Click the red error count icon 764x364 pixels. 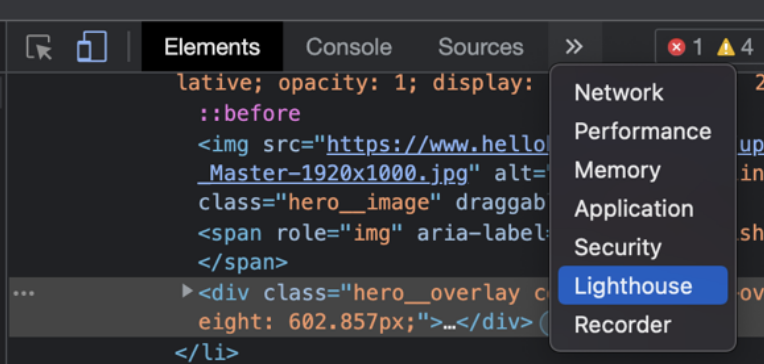[676, 48]
